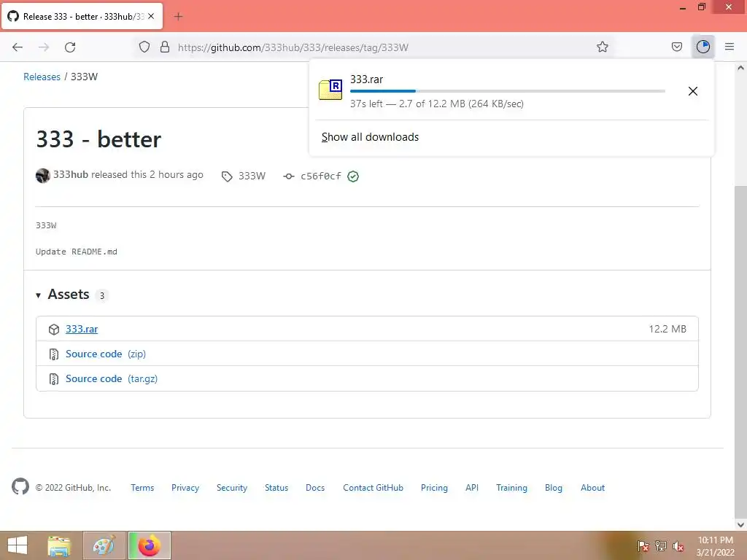Click the forward navigation arrow
The height and width of the screenshot is (560, 747).
44,47
